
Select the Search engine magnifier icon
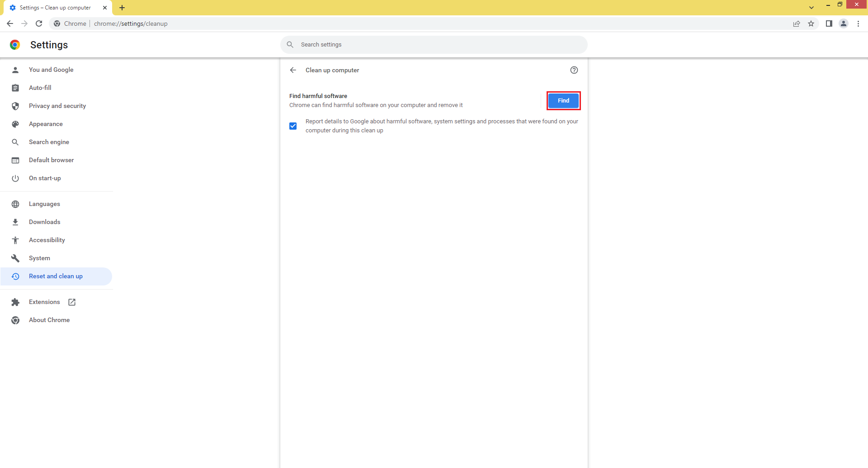tap(15, 142)
